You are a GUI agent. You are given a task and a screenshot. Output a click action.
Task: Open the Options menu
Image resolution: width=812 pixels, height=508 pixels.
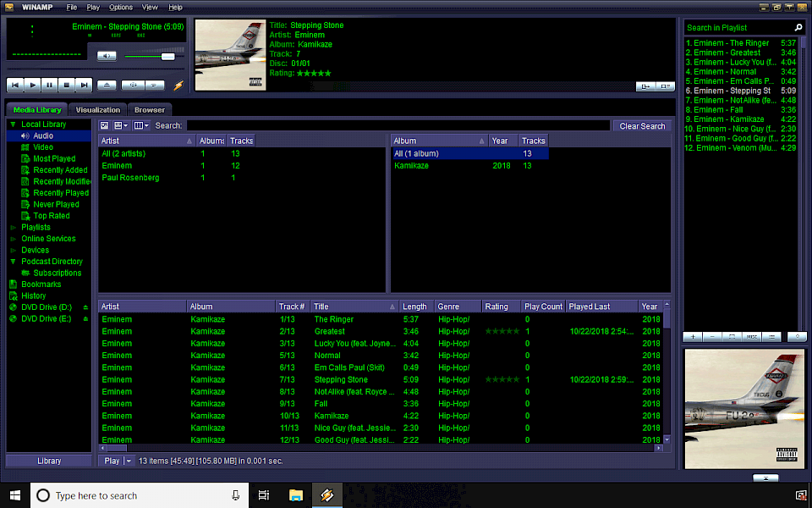121,8
